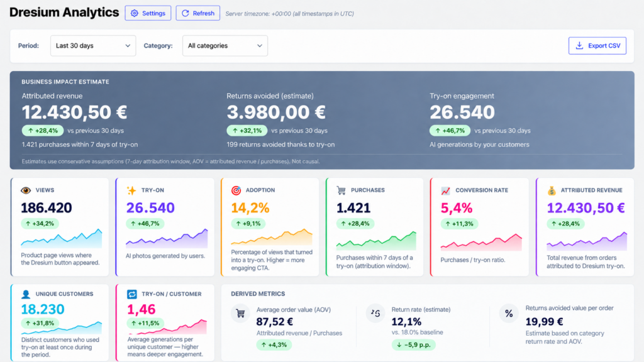Click the Adoption orange sparkline chart
This screenshot has width=644, height=362.
click(272, 238)
